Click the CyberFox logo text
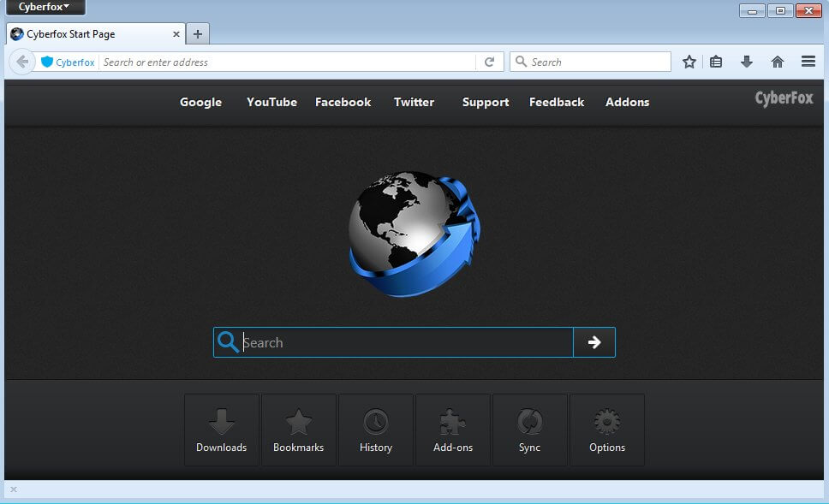 pos(784,98)
